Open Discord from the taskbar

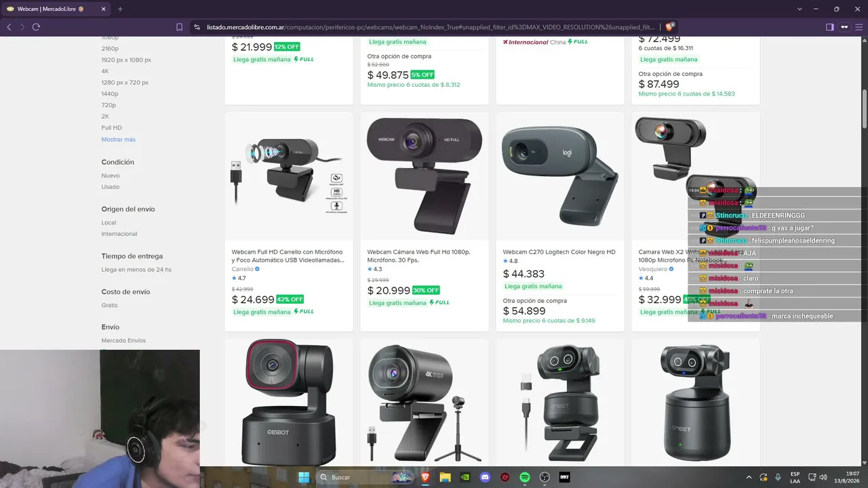click(x=485, y=477)
